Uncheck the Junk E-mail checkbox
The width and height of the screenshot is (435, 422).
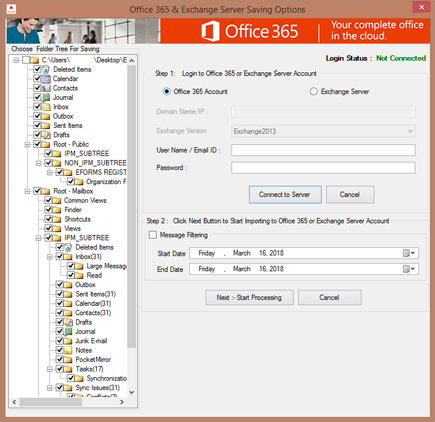point(60,341)
